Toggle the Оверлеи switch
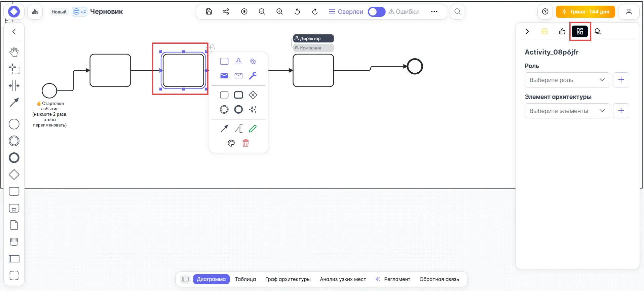This screenshot has width=644, height=291. coord(376,12)
